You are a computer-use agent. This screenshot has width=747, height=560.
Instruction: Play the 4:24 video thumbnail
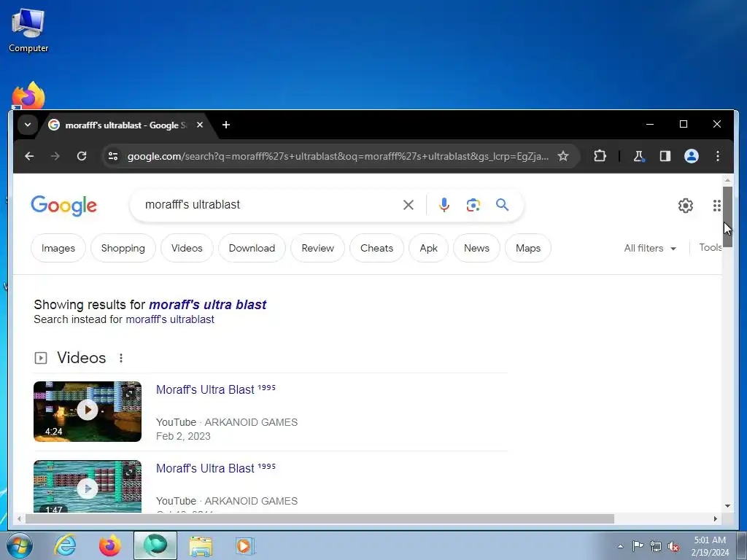[x=88, y=411]
